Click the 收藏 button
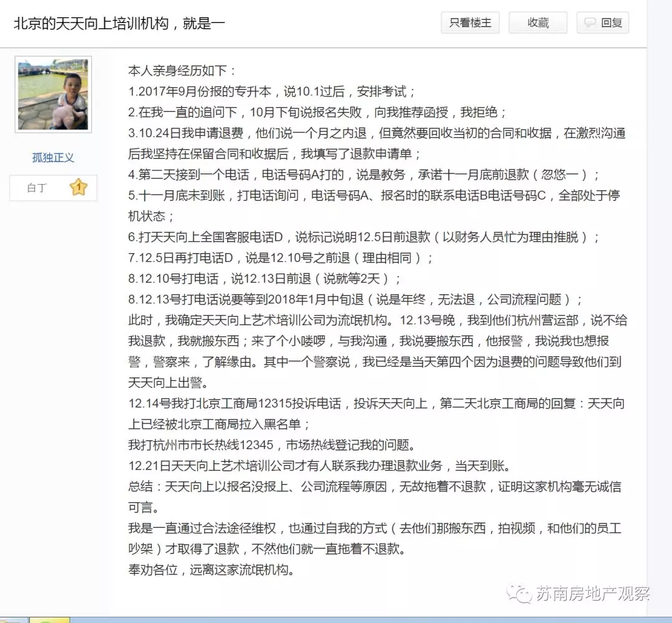 [538, 22]
